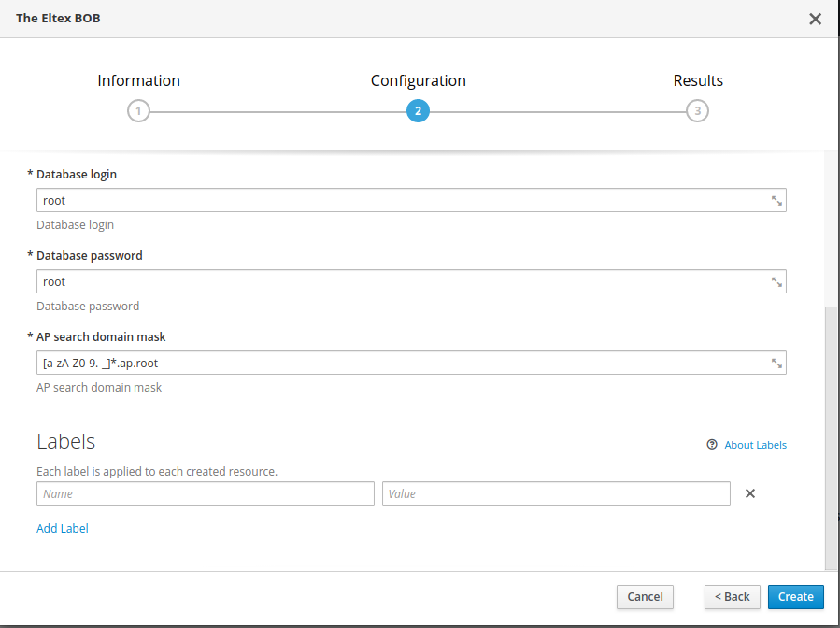Image resolution: width=840 pixels, height=628 pixels.
Task: Jump to step 3 Results
Action: click(696, 111)
